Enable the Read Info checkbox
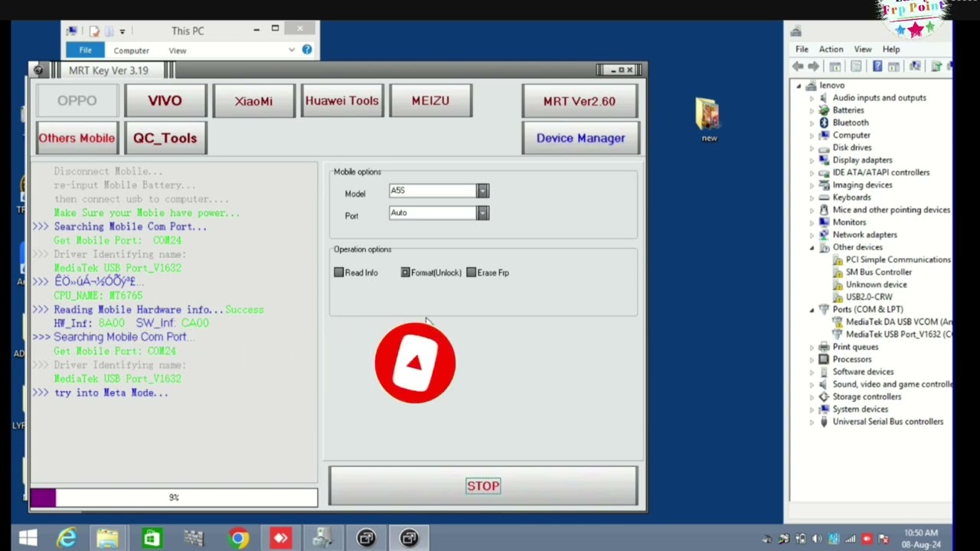980x551 pixels. (339, 272)
